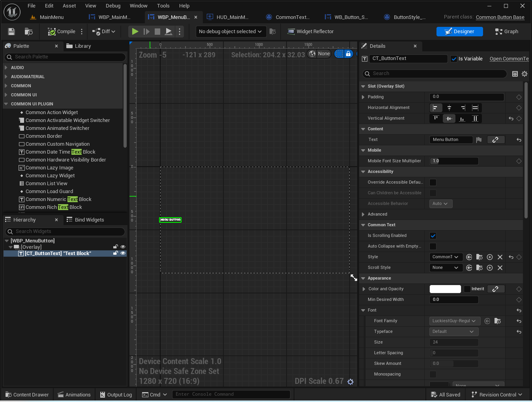The width and height of the screenshot is (532, 402).
Task: Open play options three-dot menu
Action: click(180, 32)
